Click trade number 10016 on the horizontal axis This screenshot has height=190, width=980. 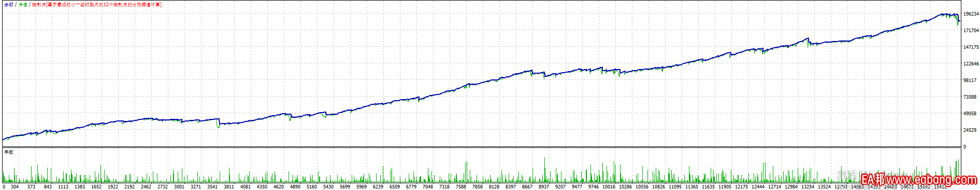pyautogui.click(x=609, y=186)
